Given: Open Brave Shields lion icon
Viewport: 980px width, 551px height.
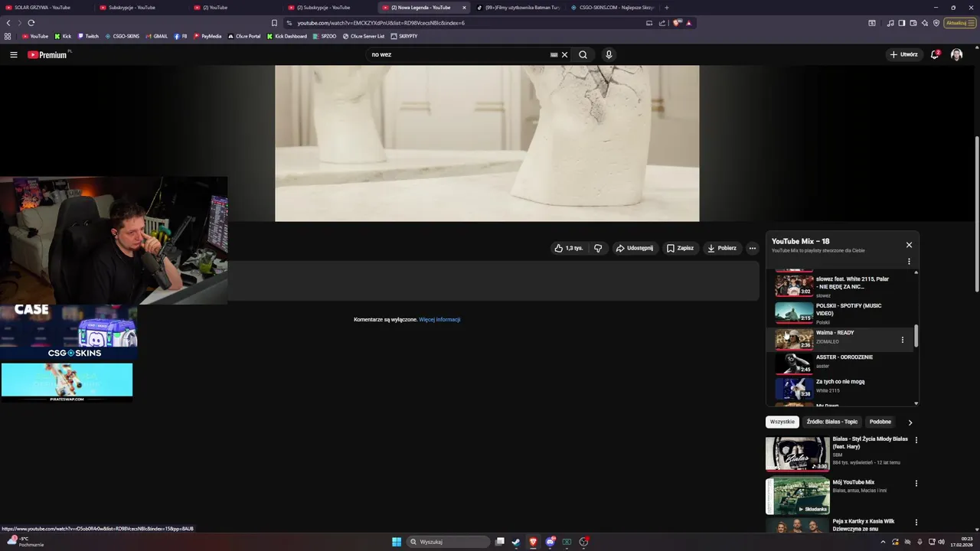Looking at the screenshot, I should tap(677, 23).
